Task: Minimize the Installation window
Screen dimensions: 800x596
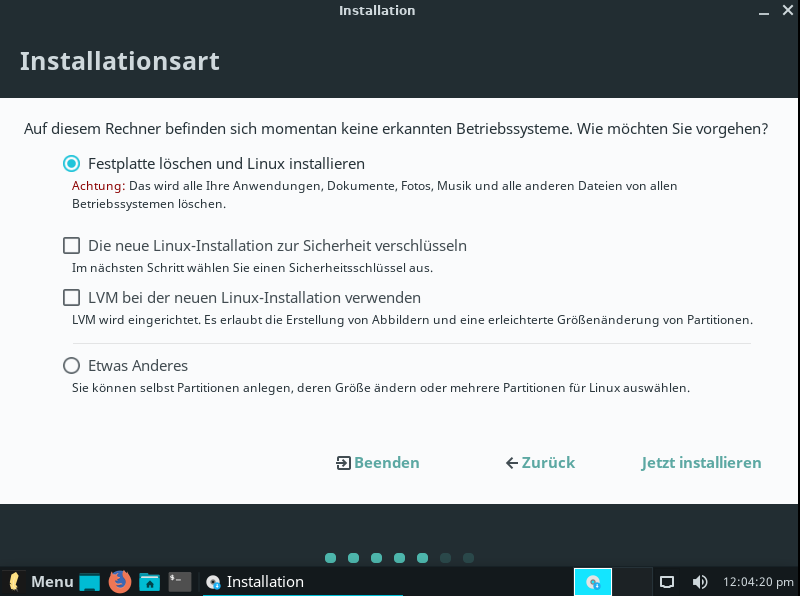Action: click(x=763, y=11)
